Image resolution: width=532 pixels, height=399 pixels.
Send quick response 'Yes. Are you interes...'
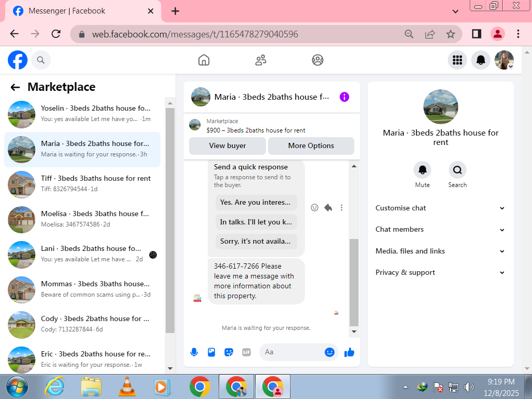pyautogui.click(x=256, y=203)
